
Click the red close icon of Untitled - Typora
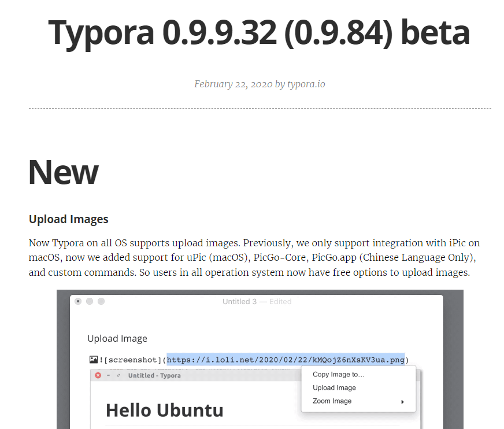click(98, 375)
